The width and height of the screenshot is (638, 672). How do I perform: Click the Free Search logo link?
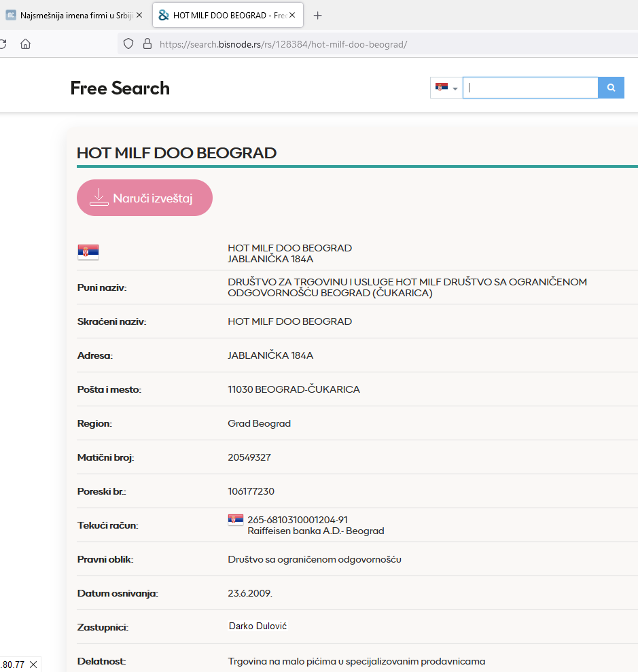120,88
